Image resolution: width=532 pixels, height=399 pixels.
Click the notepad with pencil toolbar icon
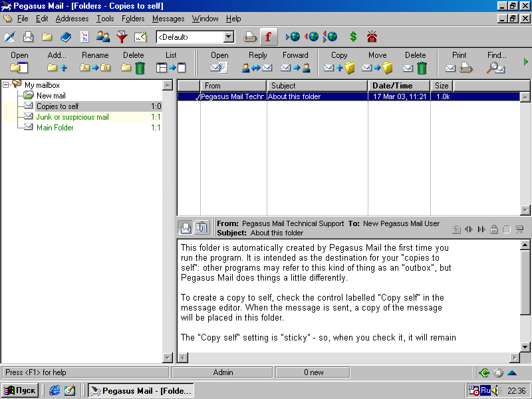coord(140,37)
